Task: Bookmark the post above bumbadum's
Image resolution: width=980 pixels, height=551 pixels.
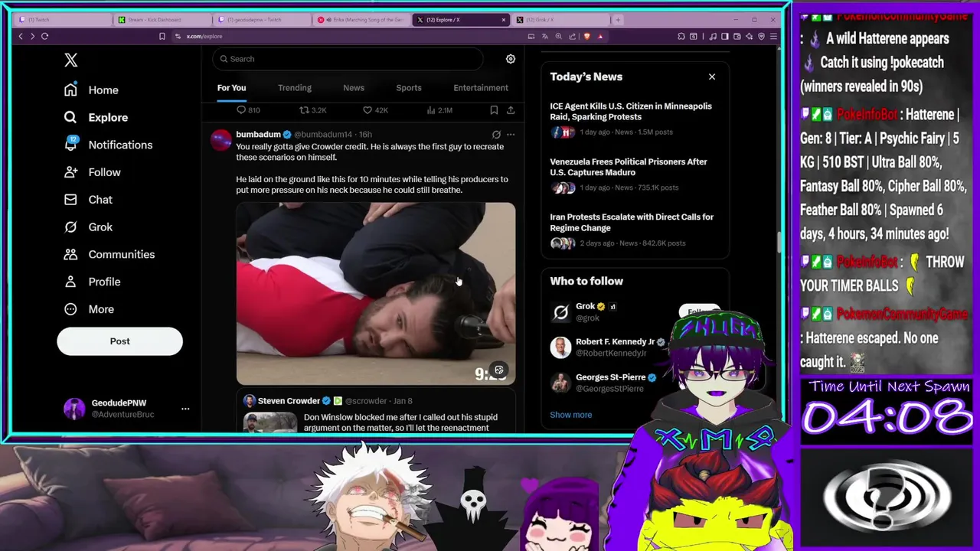Action: [x=494, y=110]
